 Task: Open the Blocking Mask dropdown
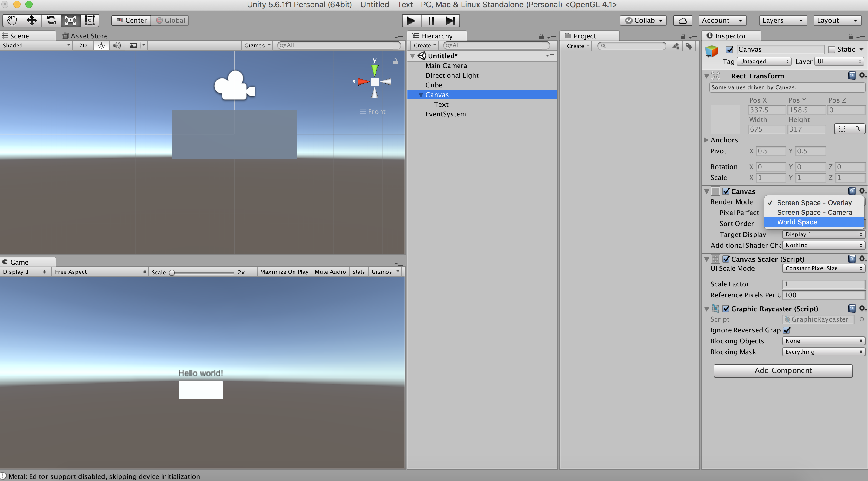[823, 352]
